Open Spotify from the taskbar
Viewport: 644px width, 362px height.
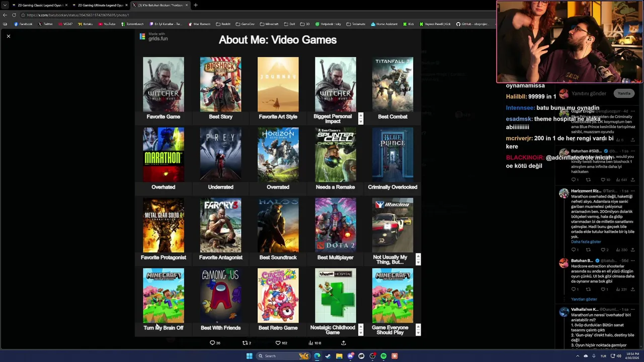click(x=383, y=356)
